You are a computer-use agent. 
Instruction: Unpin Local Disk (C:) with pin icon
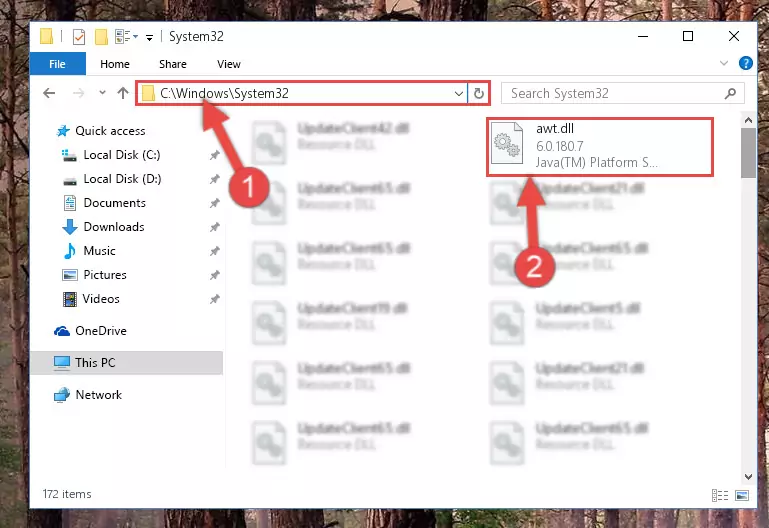214,155
